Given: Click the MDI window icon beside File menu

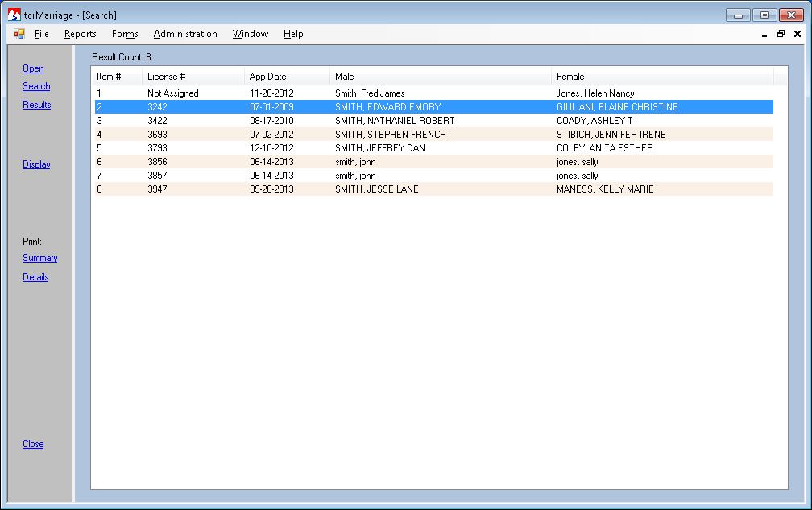Looking at the screenshot, I should click(x=19, y=34).
